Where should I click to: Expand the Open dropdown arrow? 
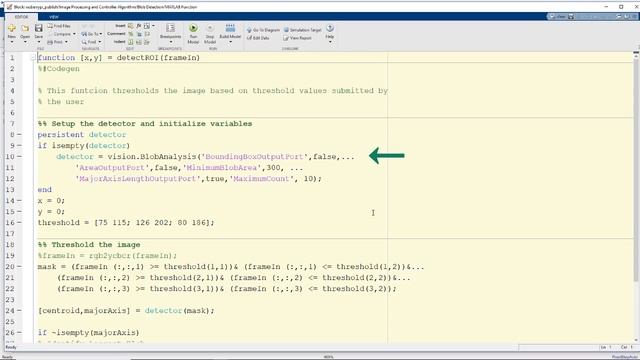coord(25,42)
